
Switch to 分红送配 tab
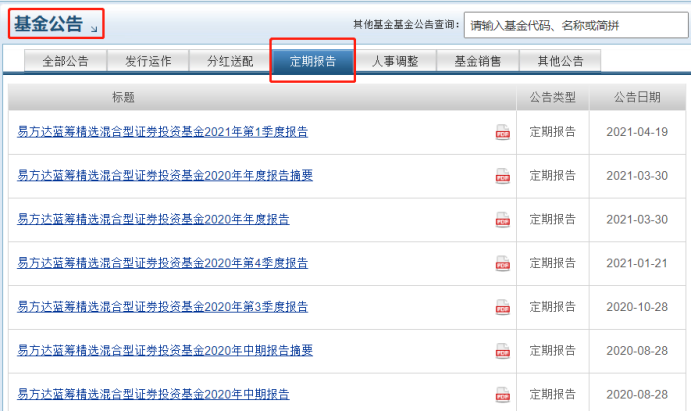pos(230,61)
